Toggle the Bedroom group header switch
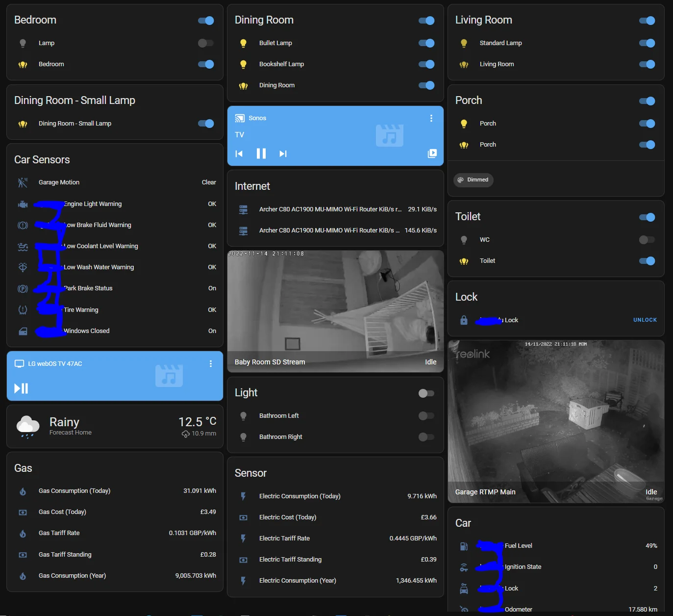Screen dimensions: 673x616 pos(206,21)
